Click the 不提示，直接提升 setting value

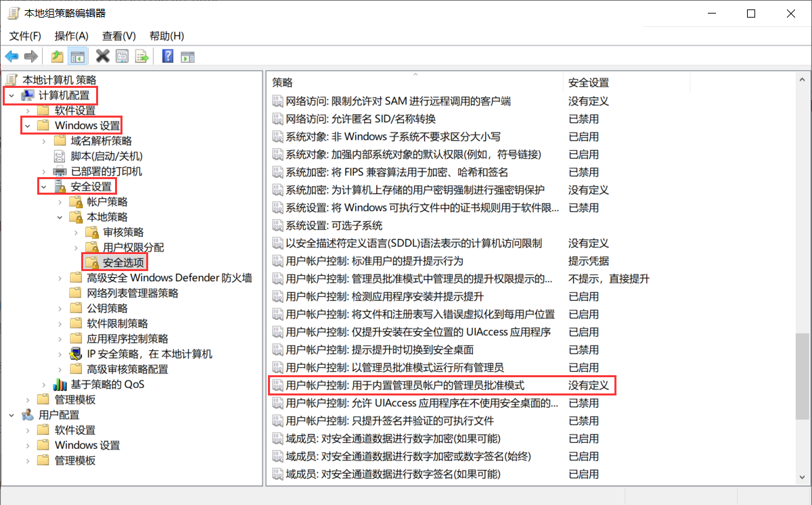609,279
